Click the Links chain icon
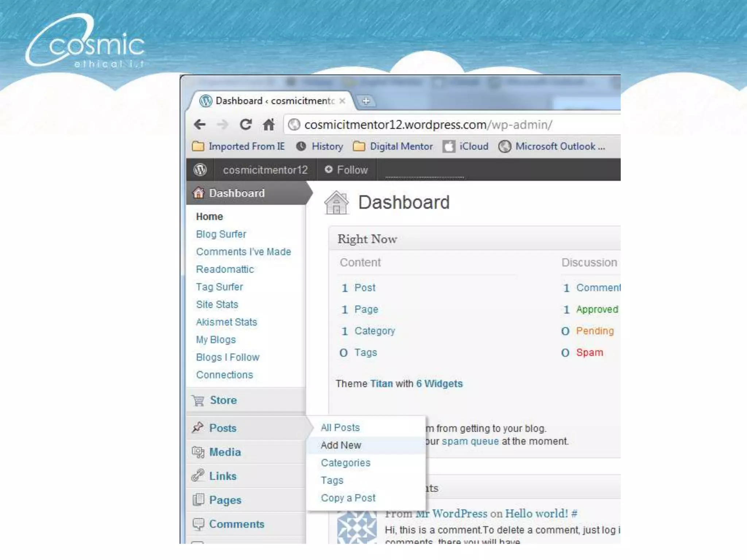 point(198,476)
